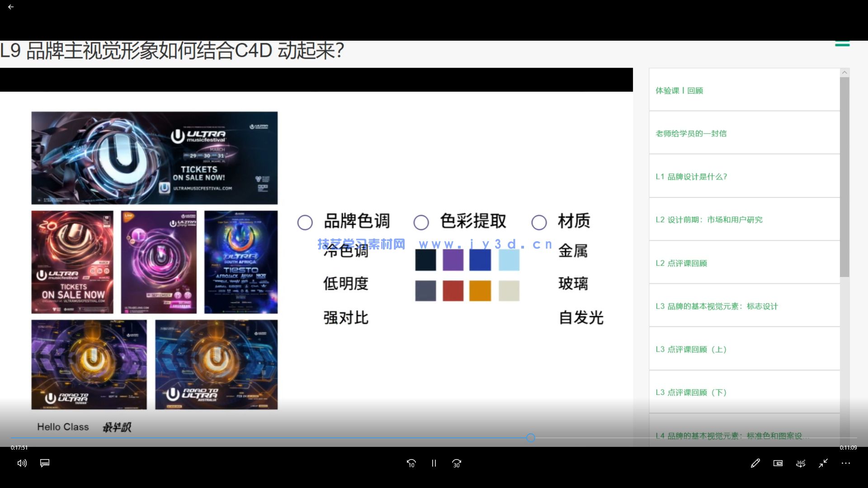Open chapter L3 品牌的基本视觉元素：标志设计

717,306
